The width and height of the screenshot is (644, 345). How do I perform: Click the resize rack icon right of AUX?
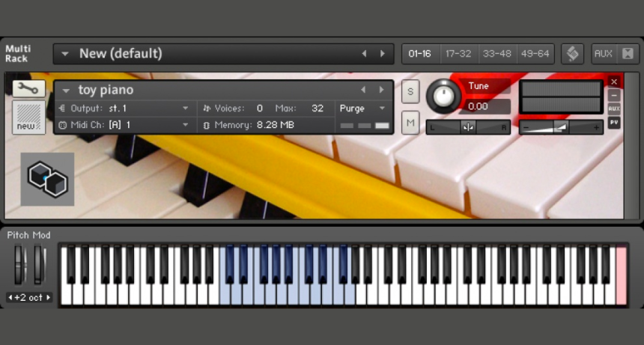coord(628,54)
